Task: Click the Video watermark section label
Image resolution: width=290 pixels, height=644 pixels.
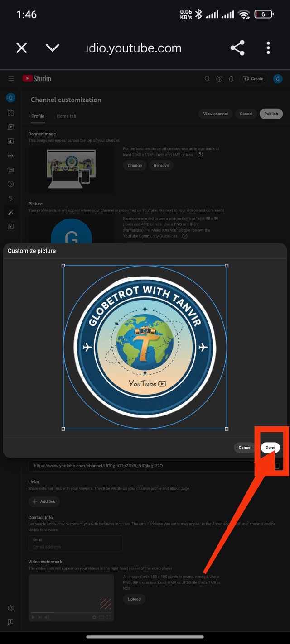Action: 44,562
